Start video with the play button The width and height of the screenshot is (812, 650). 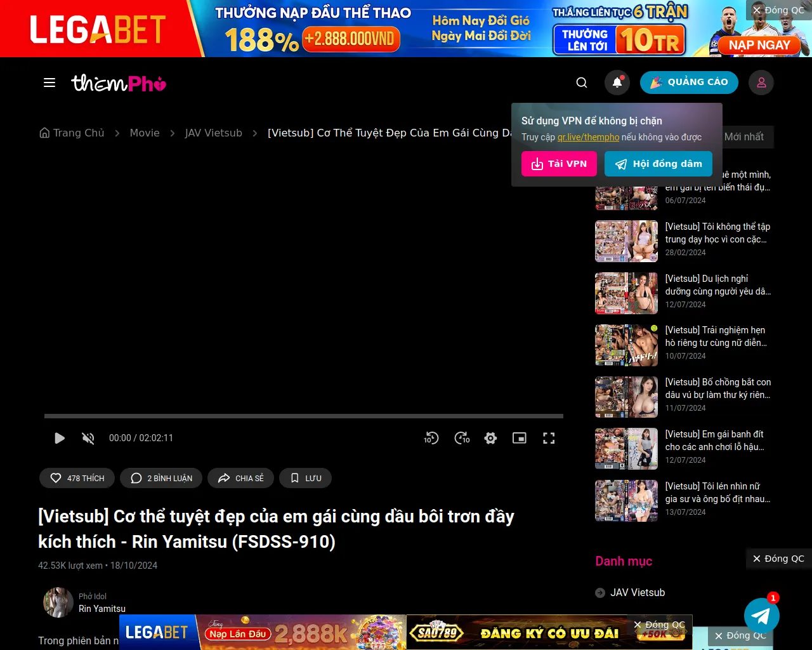(60, 438)
